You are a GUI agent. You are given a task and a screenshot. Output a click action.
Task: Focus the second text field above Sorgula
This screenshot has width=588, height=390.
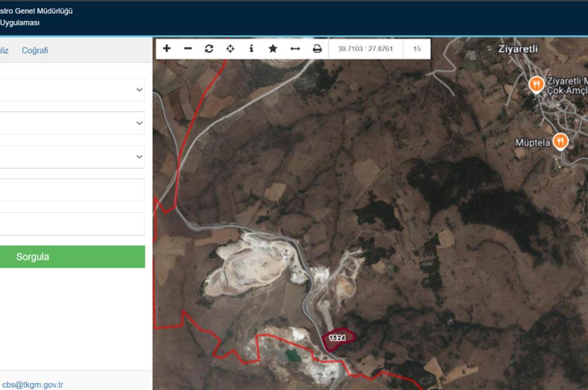72,224
